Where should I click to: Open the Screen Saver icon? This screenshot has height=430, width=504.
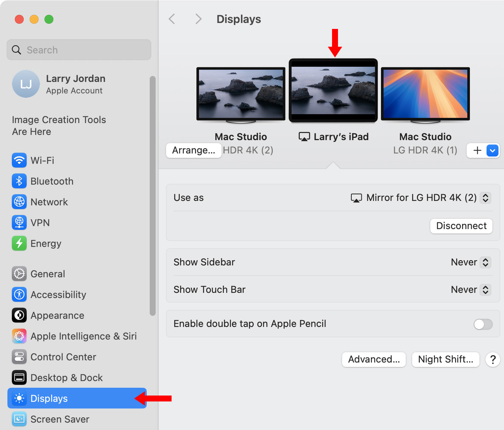coord(19,419)
